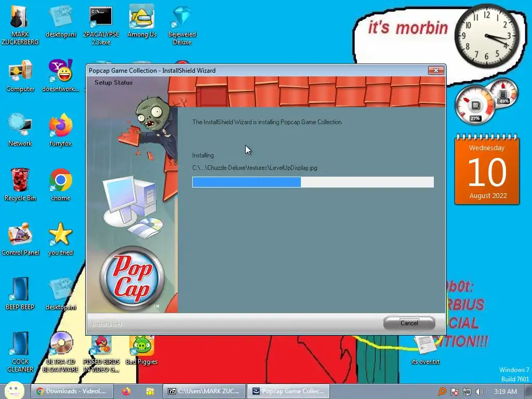Image resolution: width=532 pixels, height=399 pixels.
Task: Click the magnifier tray icon
Action: [442, 392]
